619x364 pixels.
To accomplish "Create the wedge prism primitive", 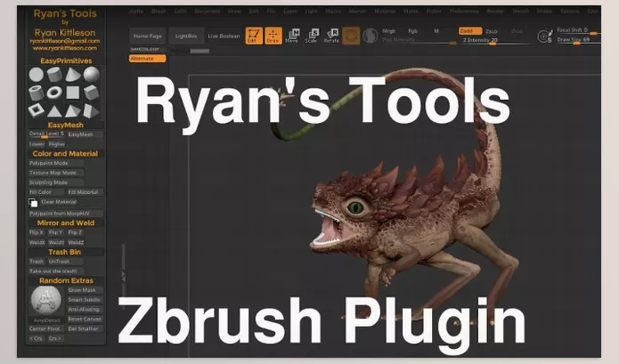I will tap(91, 111).
